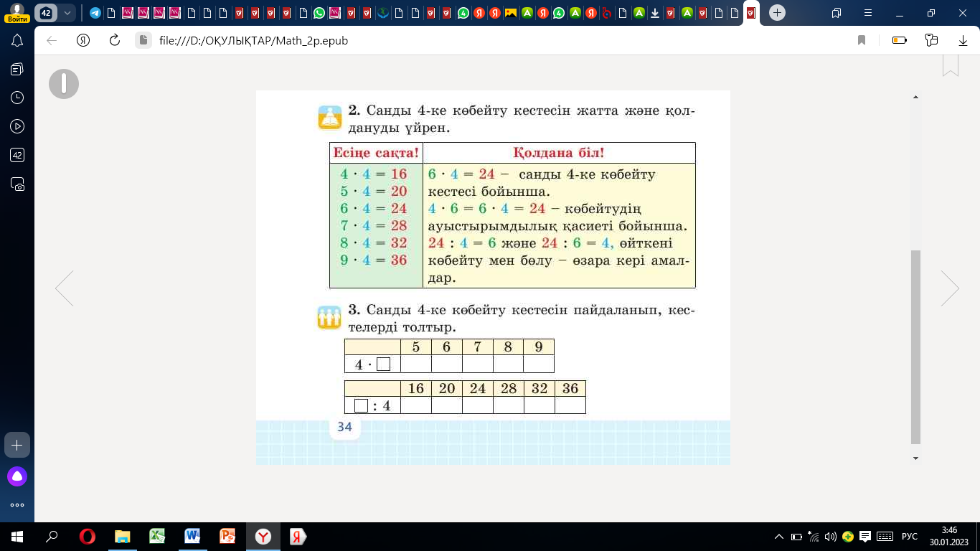Screen dimensions: 980x551
Task: Click the reader vertical scrollbar thumb
Action: pyautogui.click(x=915, y=347)
